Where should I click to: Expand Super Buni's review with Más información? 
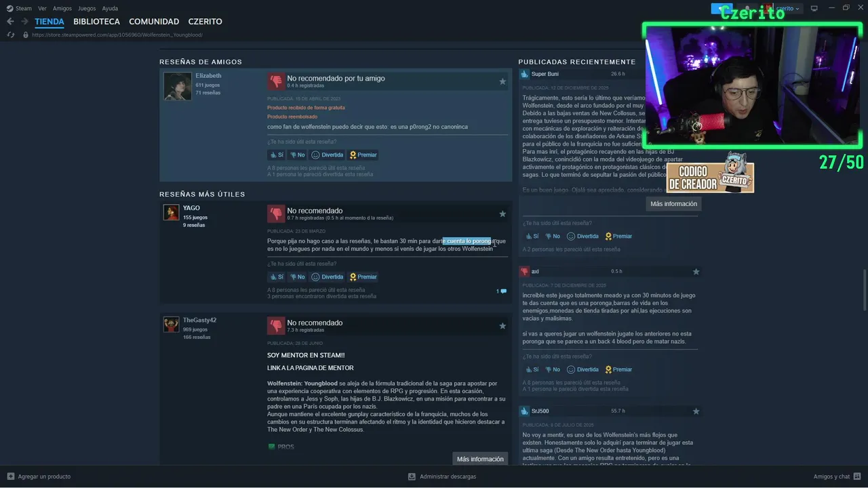click(x=673, y=204)
